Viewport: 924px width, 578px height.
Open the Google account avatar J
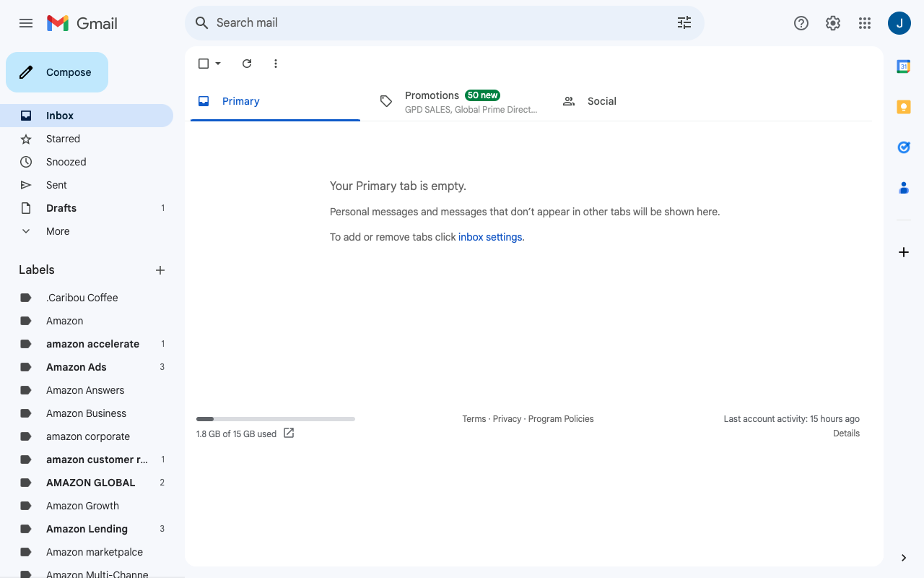pyautogui.click(x=899, y=23)
